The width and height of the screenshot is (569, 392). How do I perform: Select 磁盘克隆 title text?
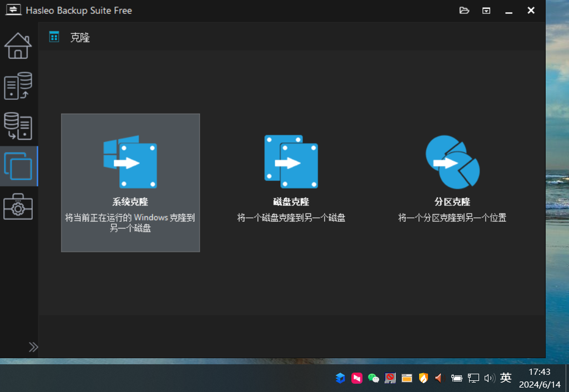point(291,202)
